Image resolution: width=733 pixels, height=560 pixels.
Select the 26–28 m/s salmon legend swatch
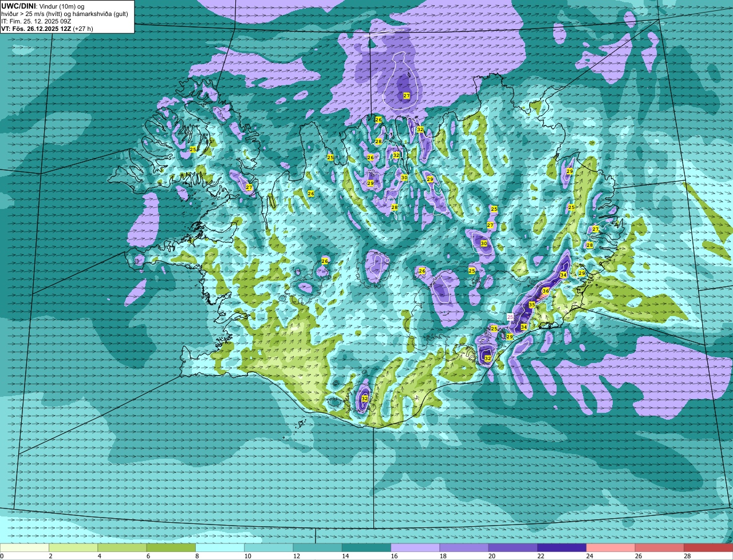(660, 548)
